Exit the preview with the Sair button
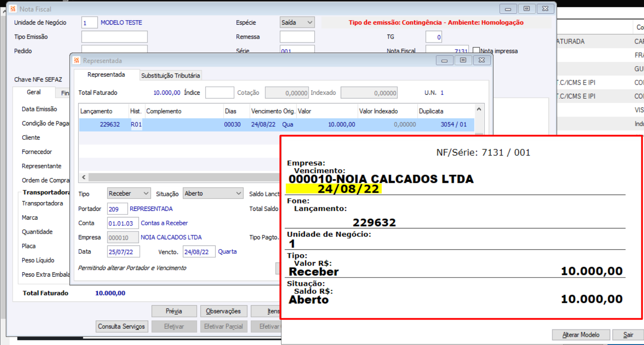 pyautogui.click(x=628, y=335)
